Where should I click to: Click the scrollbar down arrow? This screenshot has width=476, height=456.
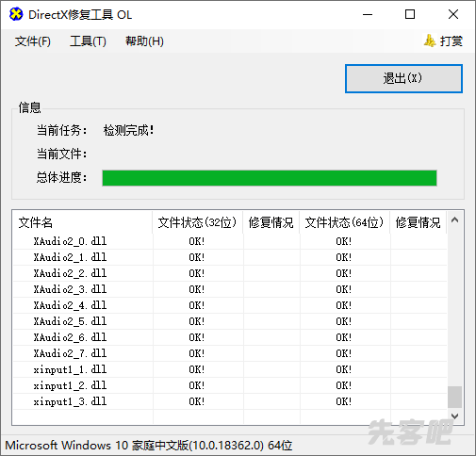[454, 415]
